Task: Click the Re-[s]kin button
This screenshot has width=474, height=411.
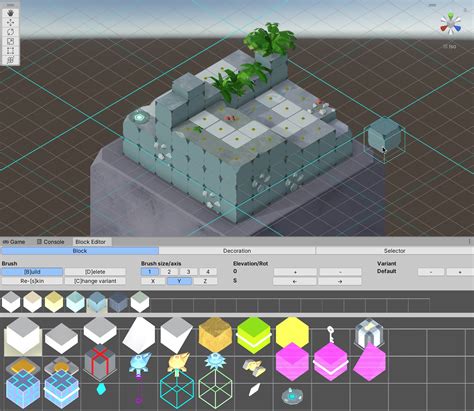Action: coord(32,281)
